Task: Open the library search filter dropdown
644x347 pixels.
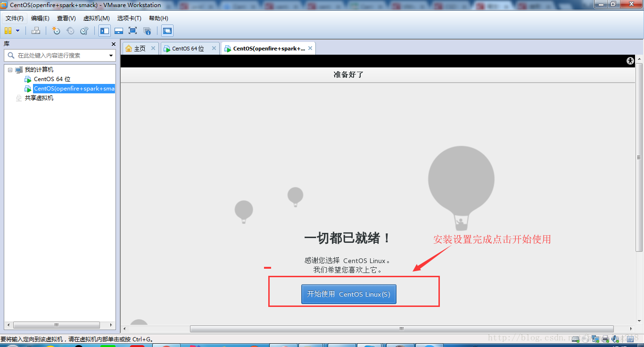Action: pos(111,56)
